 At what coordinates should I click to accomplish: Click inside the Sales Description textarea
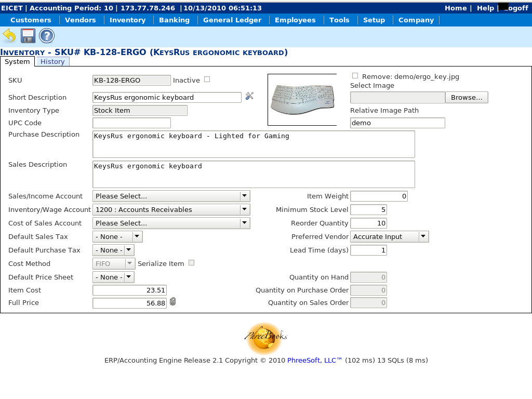[x=254, y=175]
